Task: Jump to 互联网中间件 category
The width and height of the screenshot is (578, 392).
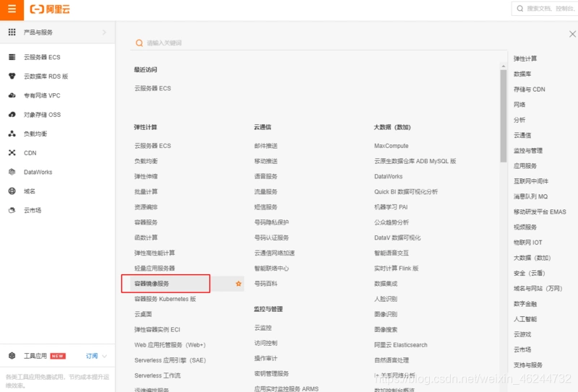Action: point(531,181)
